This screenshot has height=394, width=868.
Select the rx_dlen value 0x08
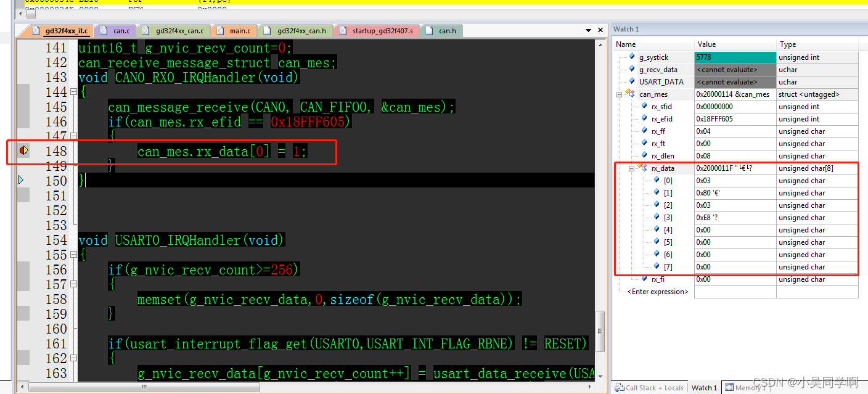coord(735,156)
